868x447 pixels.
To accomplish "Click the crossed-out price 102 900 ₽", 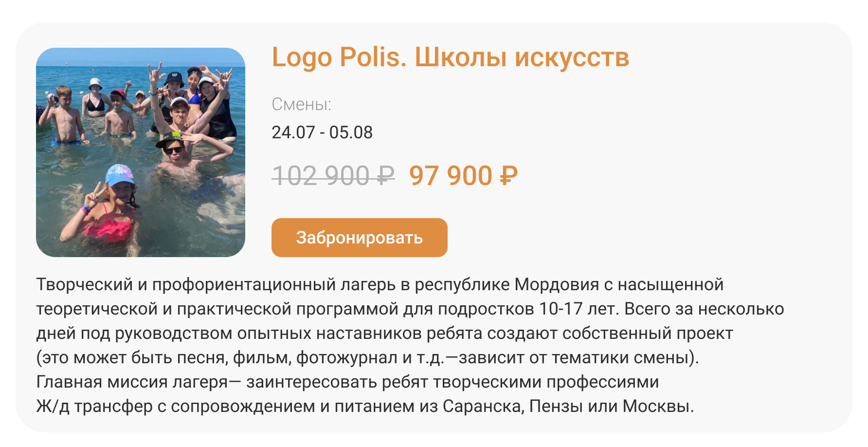I will coord(333,176).
